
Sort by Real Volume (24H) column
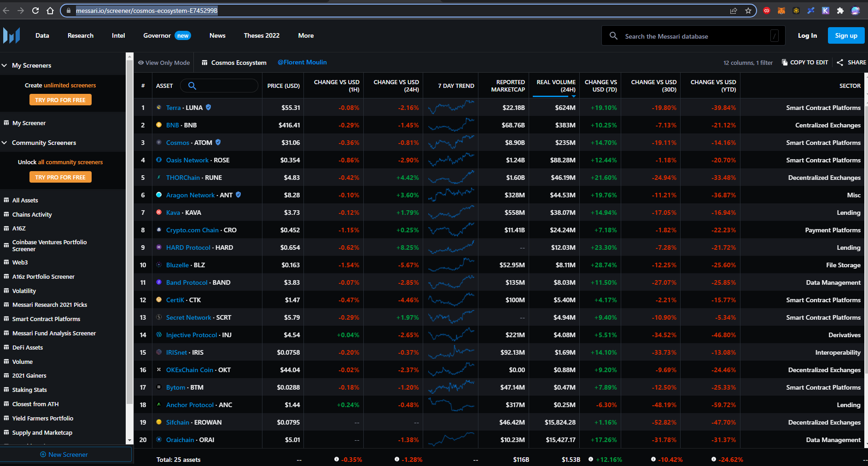[556, 86]
